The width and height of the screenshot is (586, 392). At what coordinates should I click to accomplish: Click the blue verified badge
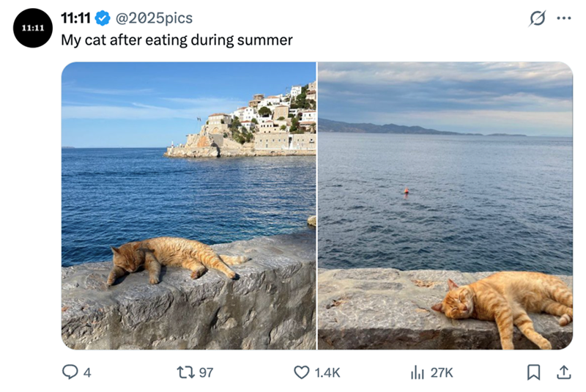[x=103, y=18]
